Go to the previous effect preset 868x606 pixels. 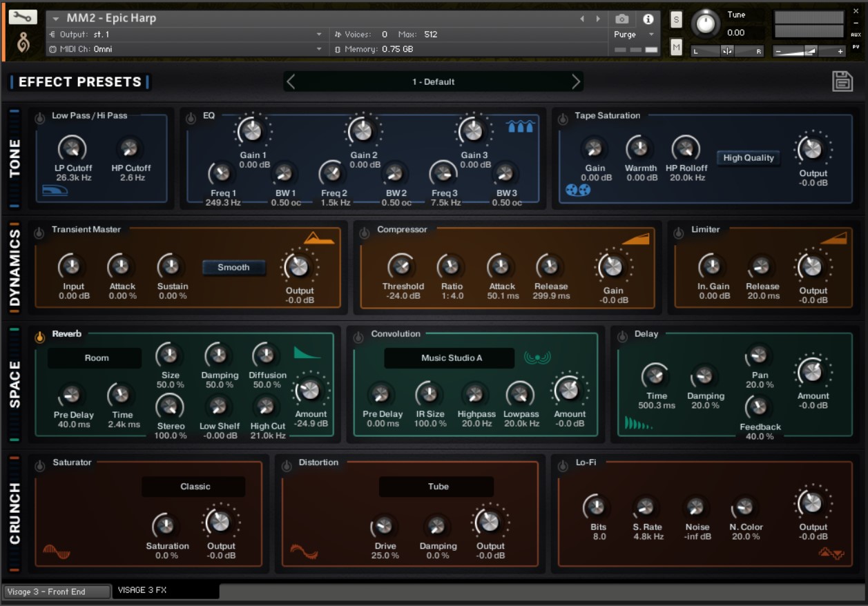[291, 81]
